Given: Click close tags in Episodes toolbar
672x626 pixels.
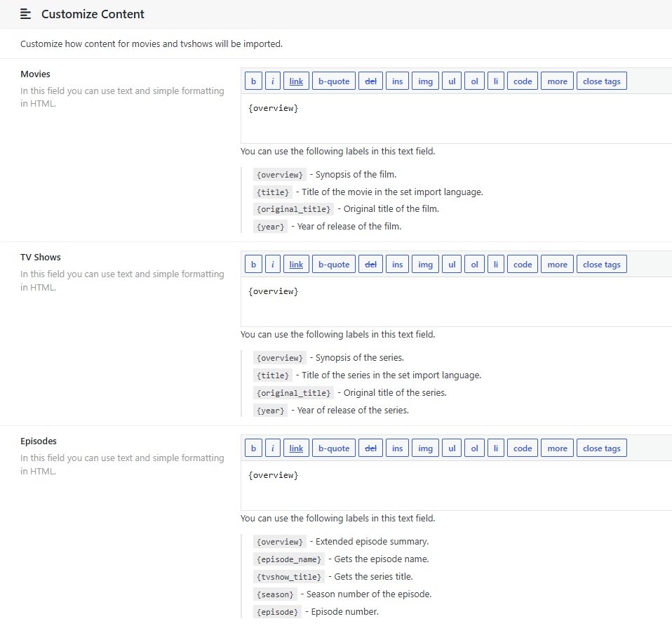Looking at the screenshot, I should point(602,448).
